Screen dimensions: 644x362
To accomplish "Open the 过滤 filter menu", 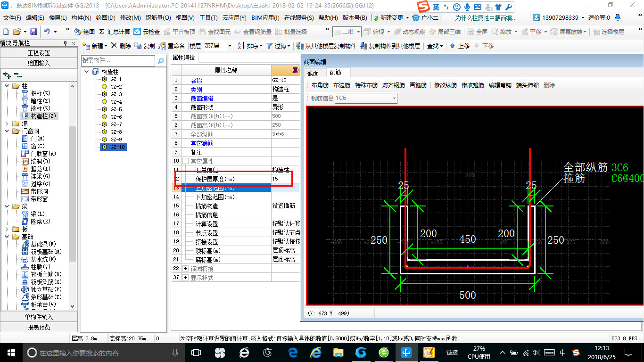I will coord(279,46).
